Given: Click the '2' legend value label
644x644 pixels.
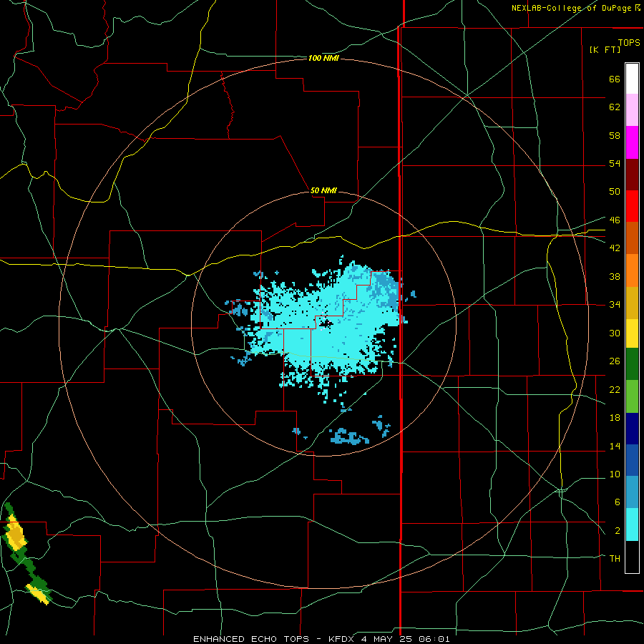Looking at the screenshot, I should click(x=618, y=531).
